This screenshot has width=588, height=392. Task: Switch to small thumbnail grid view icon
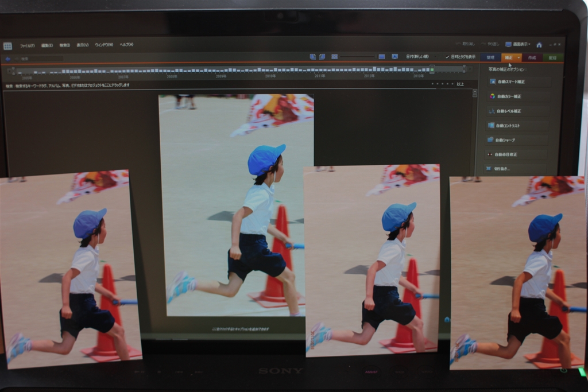pyautogui.click(x=335, y=57)
